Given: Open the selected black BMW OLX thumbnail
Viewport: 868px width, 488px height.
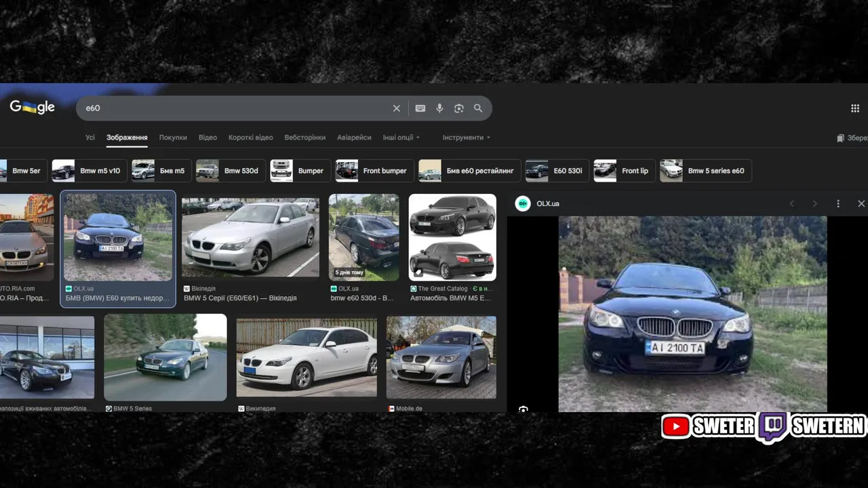Looking at the screenshot, I should point(118,237).
